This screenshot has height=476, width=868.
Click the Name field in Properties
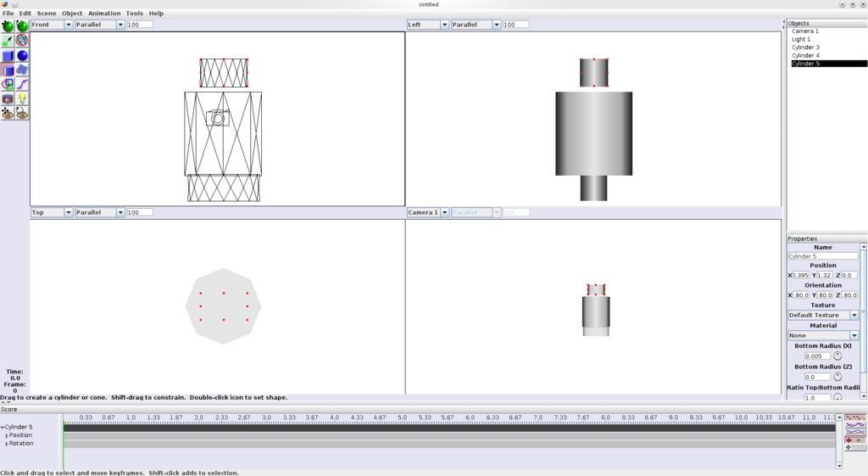tap(822, 256)
